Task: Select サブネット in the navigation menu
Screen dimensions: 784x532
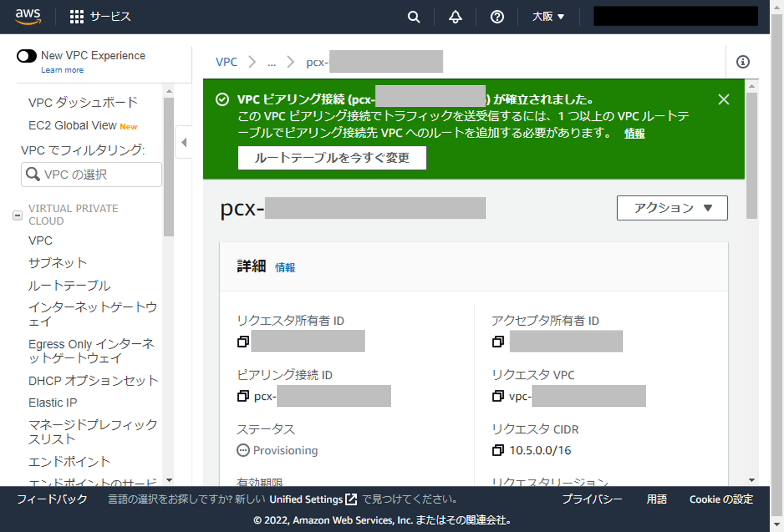Action: tap(57, 263)
